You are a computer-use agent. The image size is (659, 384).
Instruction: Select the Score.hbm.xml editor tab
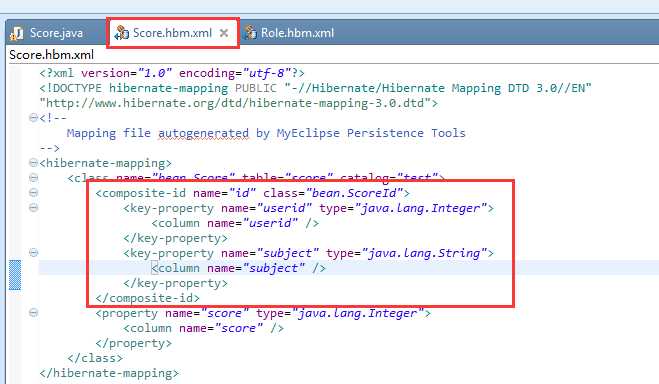(172, 33)
